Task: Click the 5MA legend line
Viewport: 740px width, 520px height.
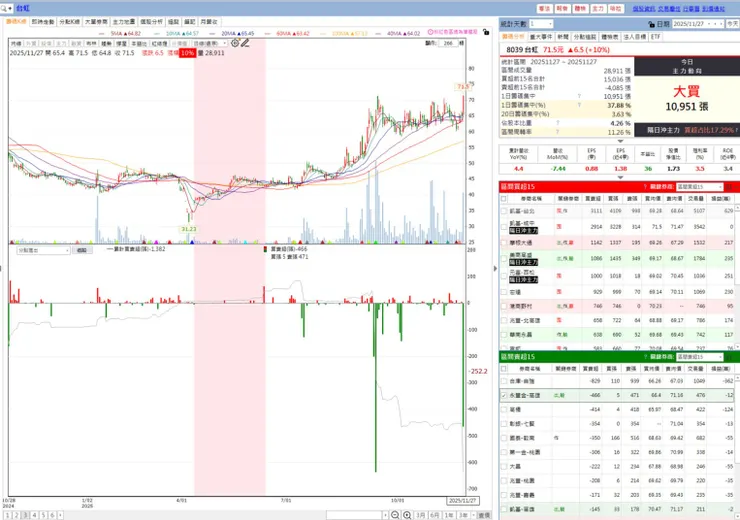Action: coord(119,34)
